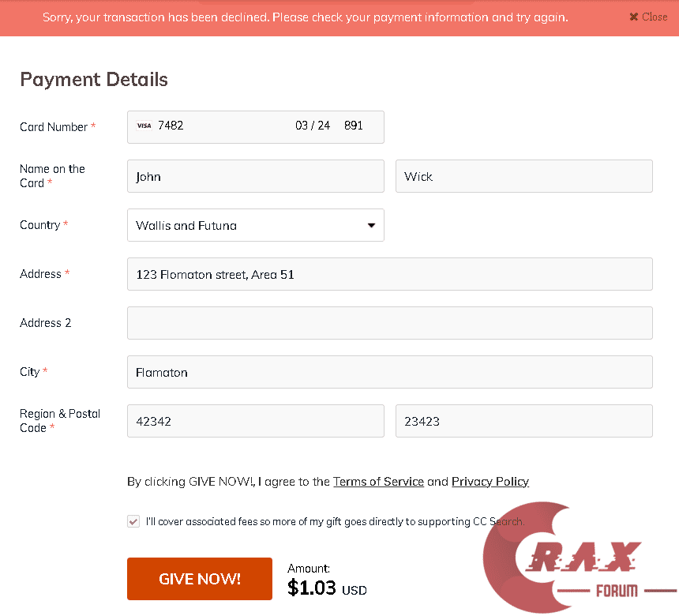
Task: Open the Country dropdown showing Wallis and Futuna
Action: [256, 225]
